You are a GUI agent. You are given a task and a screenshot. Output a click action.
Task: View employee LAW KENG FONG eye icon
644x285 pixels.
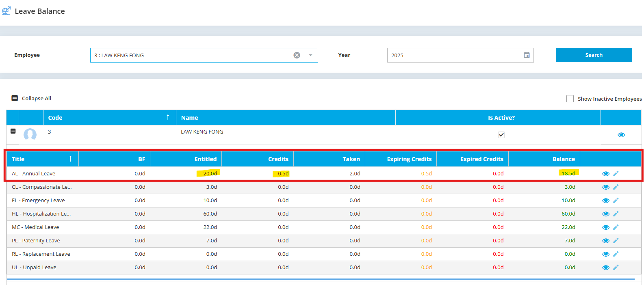point(621,135)
